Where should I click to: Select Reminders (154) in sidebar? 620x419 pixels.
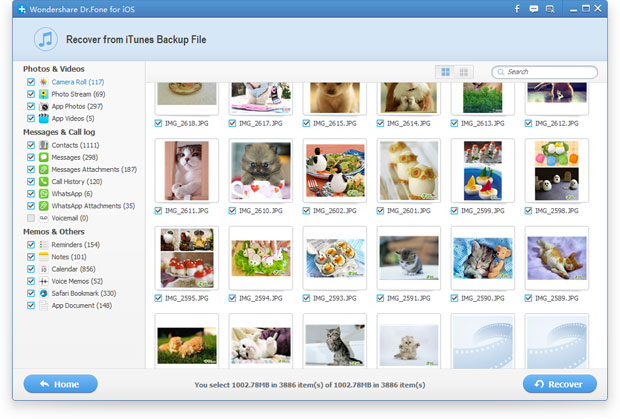coord(76,245)
